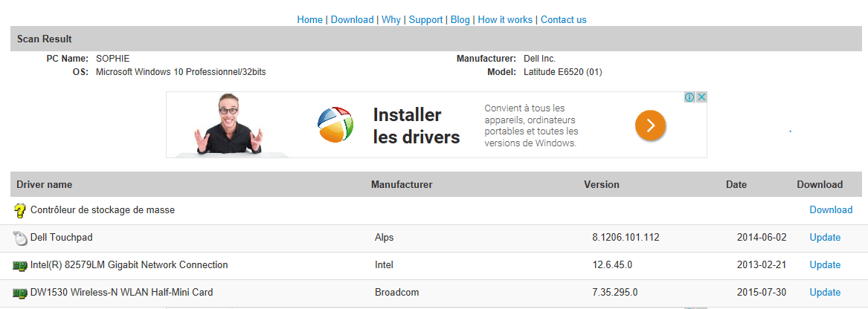
Task: Update the Dell Touchpad driver
Action: click(825, 238)
